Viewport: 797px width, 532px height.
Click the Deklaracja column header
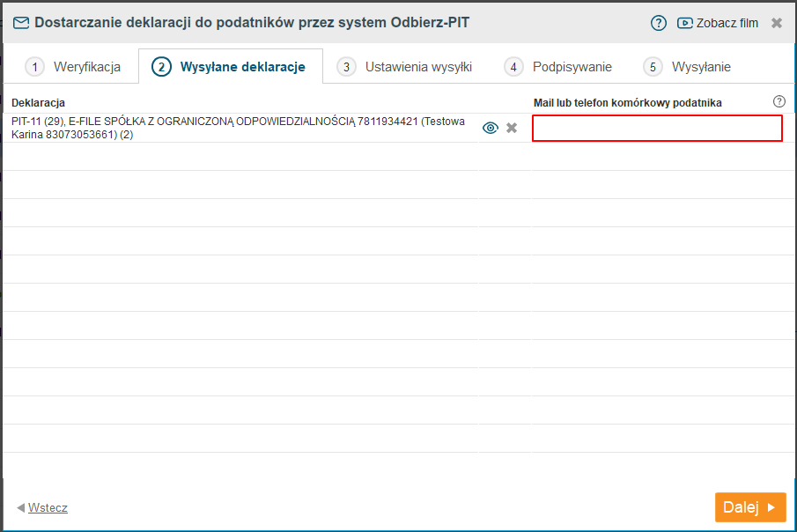pos(38,103)
